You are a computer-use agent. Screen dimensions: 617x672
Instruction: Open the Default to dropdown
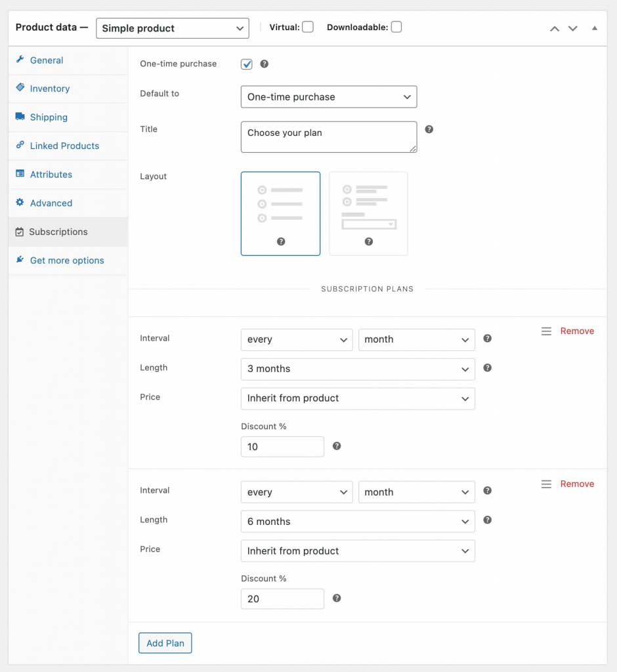tap(329, 97)
